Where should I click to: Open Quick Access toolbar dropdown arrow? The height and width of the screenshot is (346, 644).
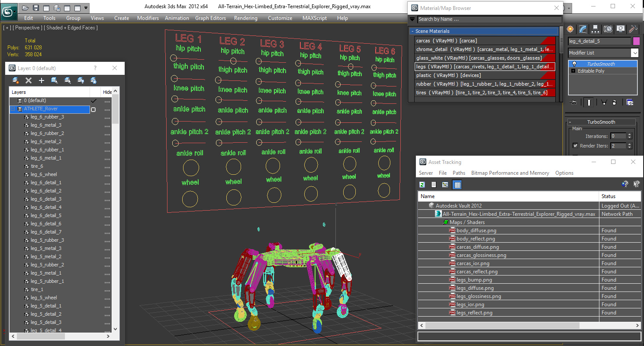point(86,8)
